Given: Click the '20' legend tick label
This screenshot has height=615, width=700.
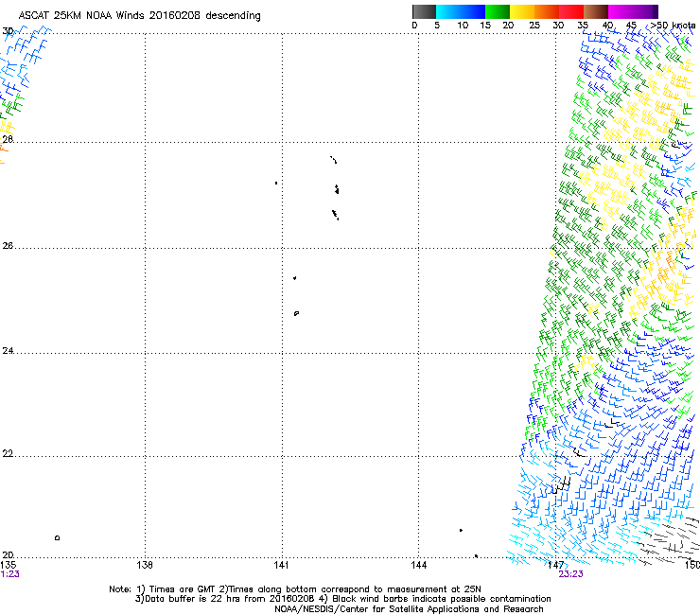Looking at the screenshot, I should point(508,26).
